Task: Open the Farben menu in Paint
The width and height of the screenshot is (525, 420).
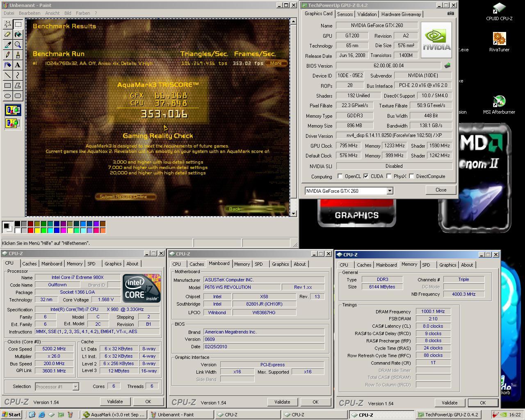Action: [83, 13]
